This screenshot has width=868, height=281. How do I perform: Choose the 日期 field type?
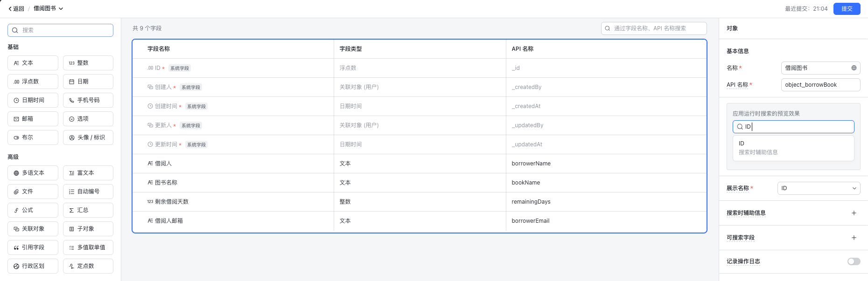88,82
